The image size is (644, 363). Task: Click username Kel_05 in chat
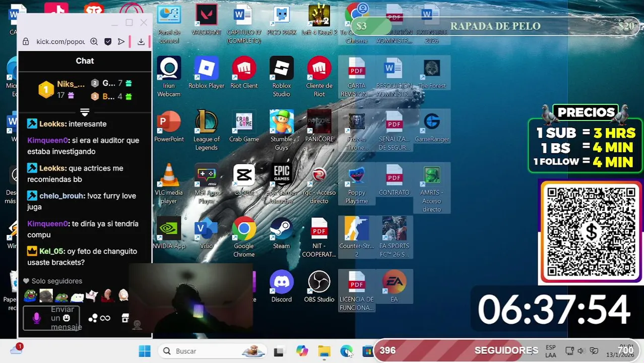coord(51,251)
